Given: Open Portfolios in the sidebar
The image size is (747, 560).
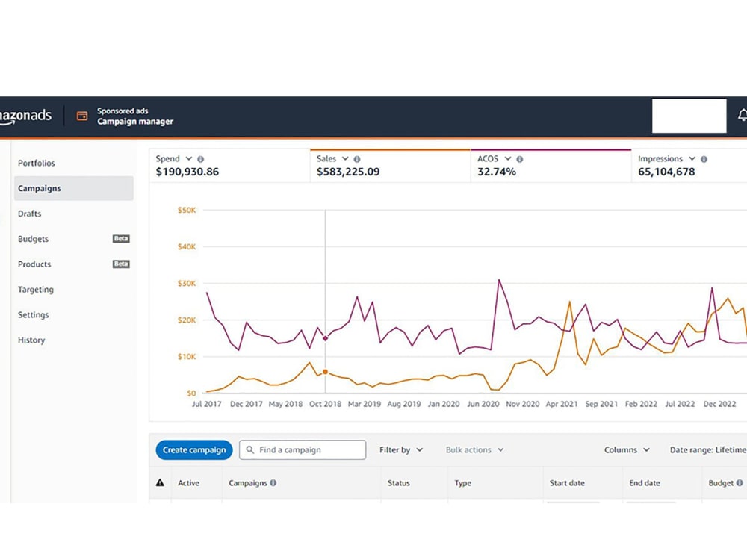Looking at the screenshot, I should tap(36, 163).
